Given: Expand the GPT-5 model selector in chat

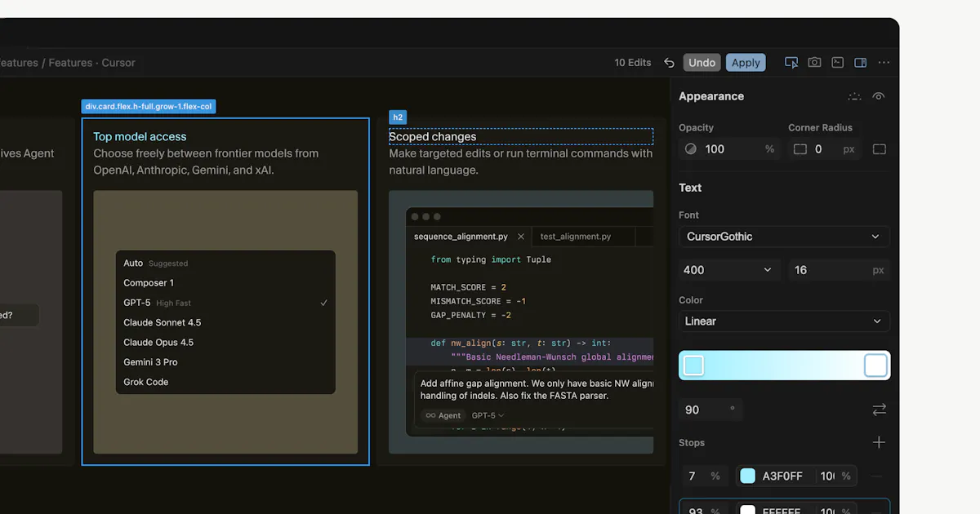Looking at the screenshot, I should 488,415.
